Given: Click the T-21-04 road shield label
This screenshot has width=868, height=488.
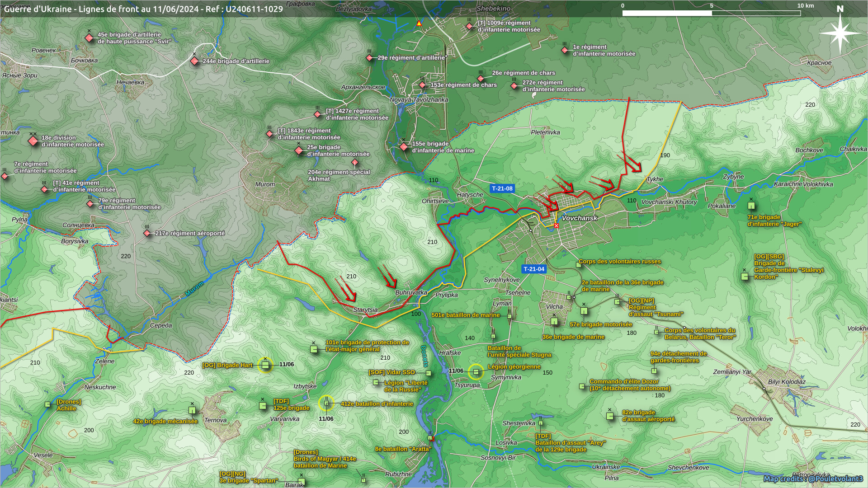Looking at the screenshot, I should click(x=533, y=269).
